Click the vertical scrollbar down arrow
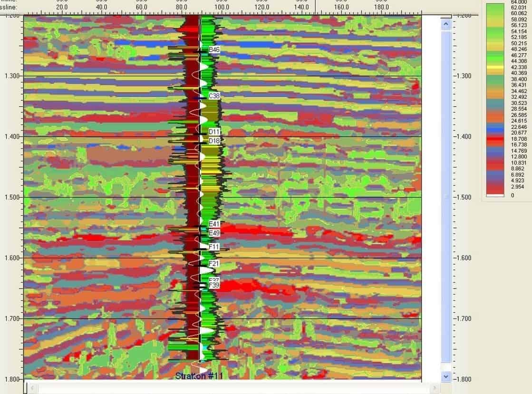This screenshot has width=532, height=394. click(446, 376)
